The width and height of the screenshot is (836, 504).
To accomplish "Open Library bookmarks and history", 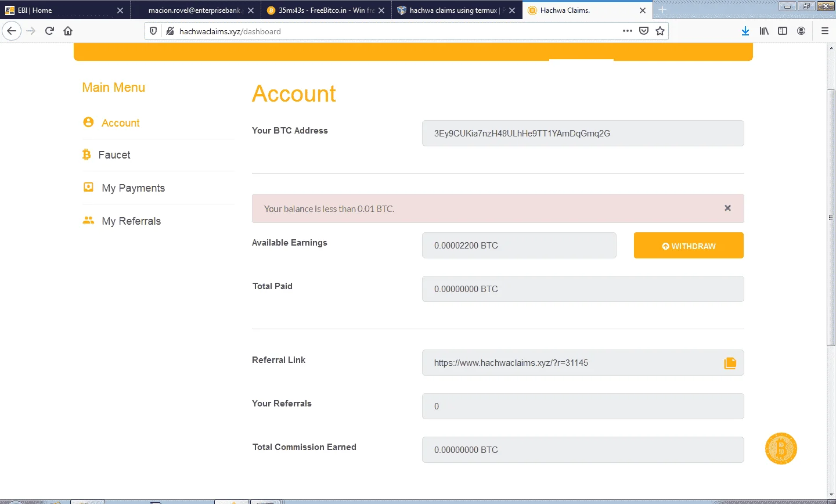I will point(764,31).
